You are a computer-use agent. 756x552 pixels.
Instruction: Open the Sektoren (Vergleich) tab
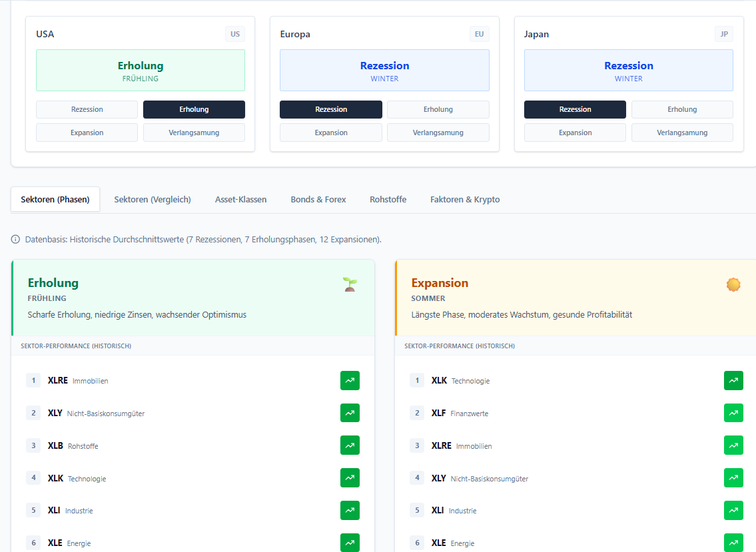pyautogui.click(x=153, y=199)
